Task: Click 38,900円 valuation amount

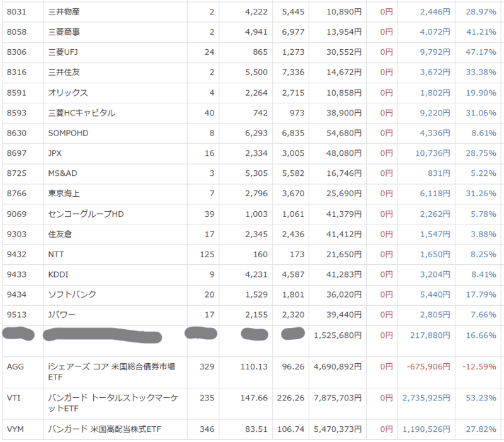Action: tap(344, 113)
